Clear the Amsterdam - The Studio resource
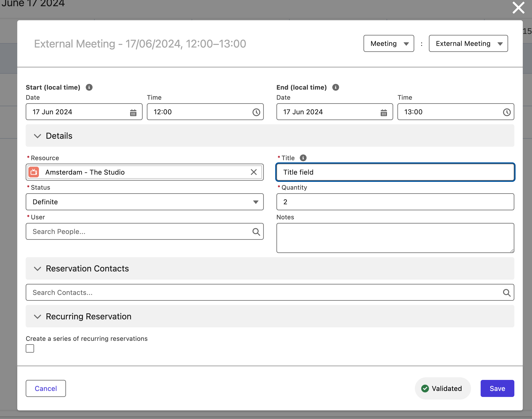This screenshot has height=419, width=532. [x=254, y=172]
